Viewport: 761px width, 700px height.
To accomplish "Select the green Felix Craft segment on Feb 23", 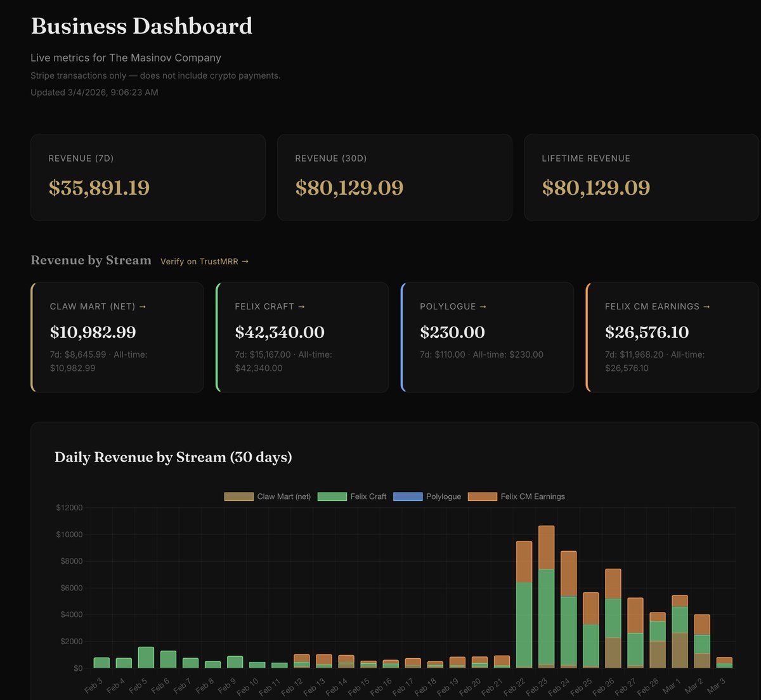I will coord(546,616).
